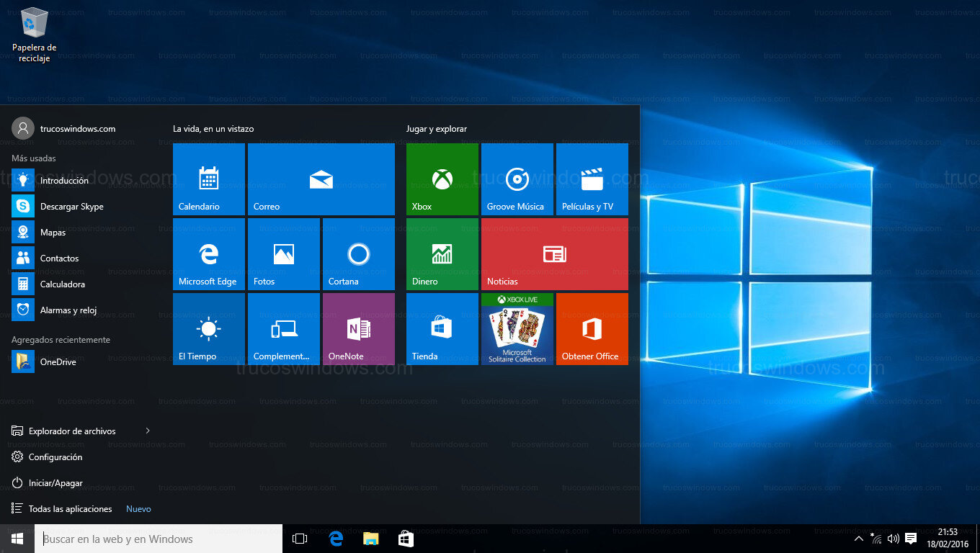Viewport: 980px width, 553px height.
Task: Open the volume control in the system tray
Action: (x=893, y=538)
